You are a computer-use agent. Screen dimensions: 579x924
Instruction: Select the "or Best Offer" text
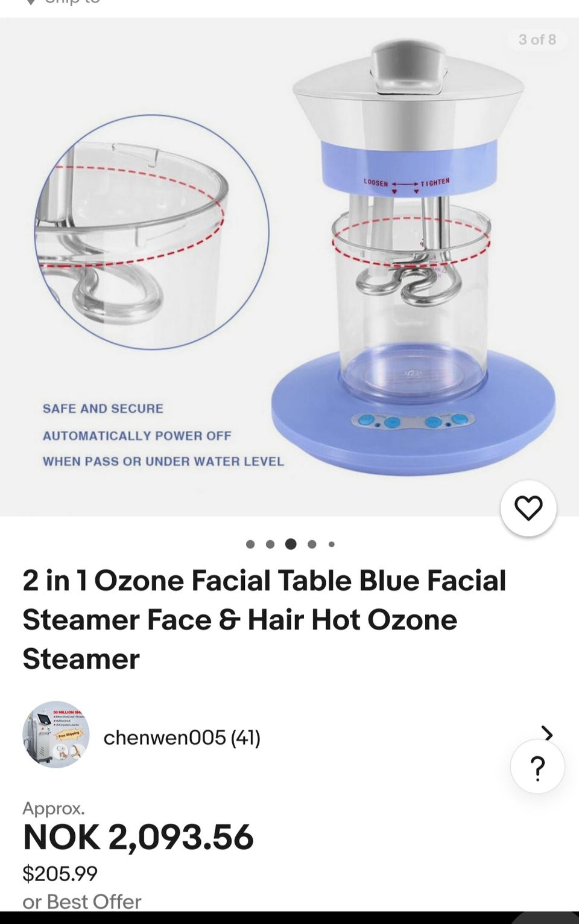click(81, 902)
